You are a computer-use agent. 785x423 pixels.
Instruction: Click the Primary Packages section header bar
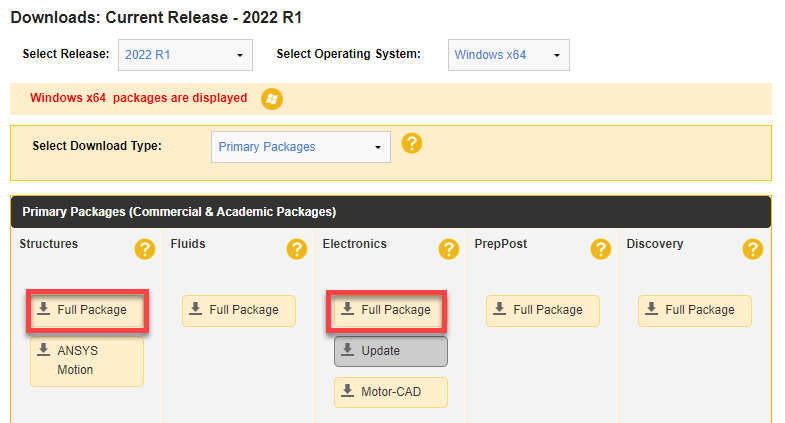click(391, 212)
